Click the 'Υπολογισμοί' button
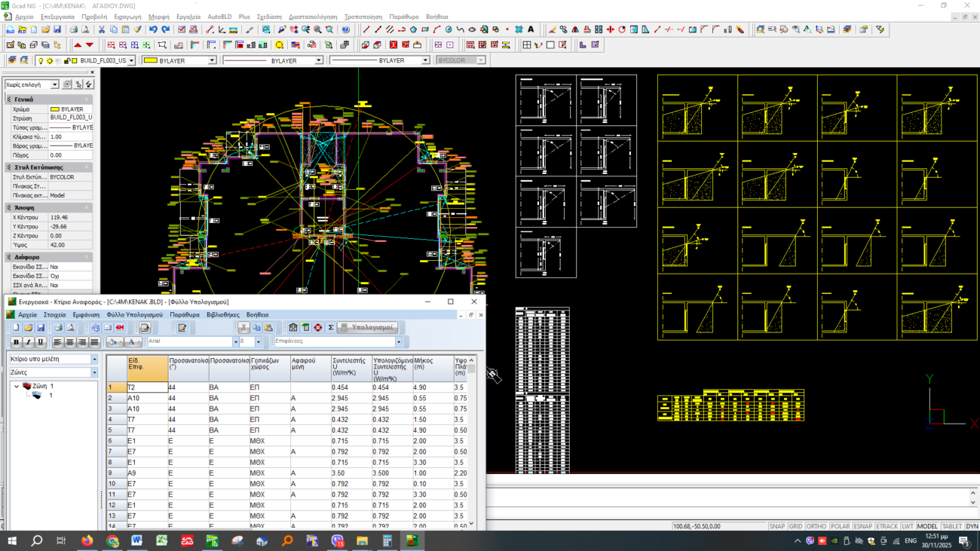 367,328
